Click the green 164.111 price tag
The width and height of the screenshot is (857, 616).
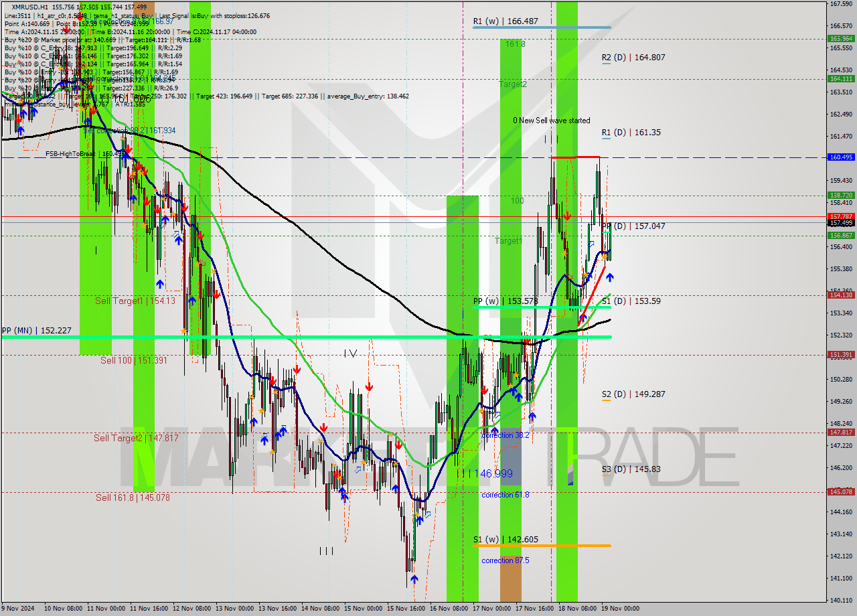(841, 78)
